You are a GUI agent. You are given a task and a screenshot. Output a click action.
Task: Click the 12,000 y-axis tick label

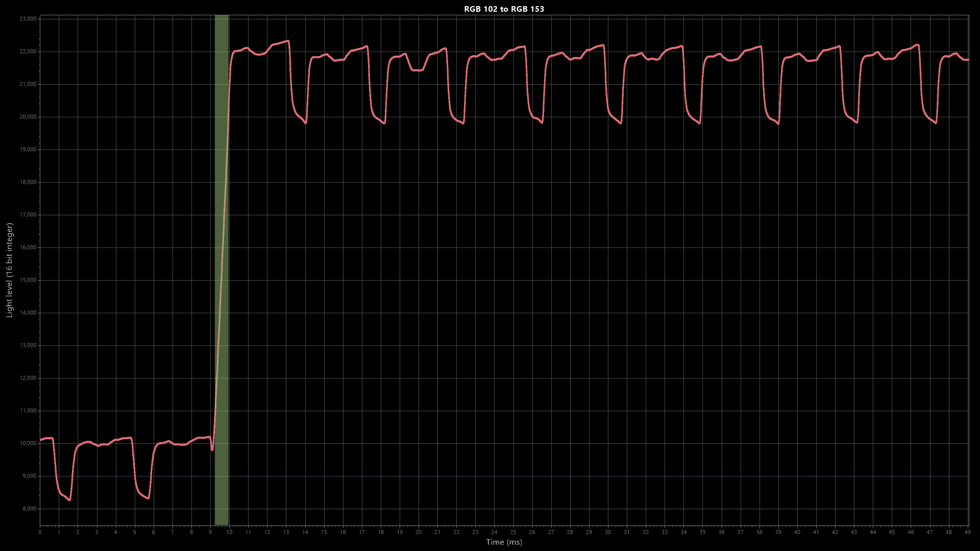click(x=28, y=378)
